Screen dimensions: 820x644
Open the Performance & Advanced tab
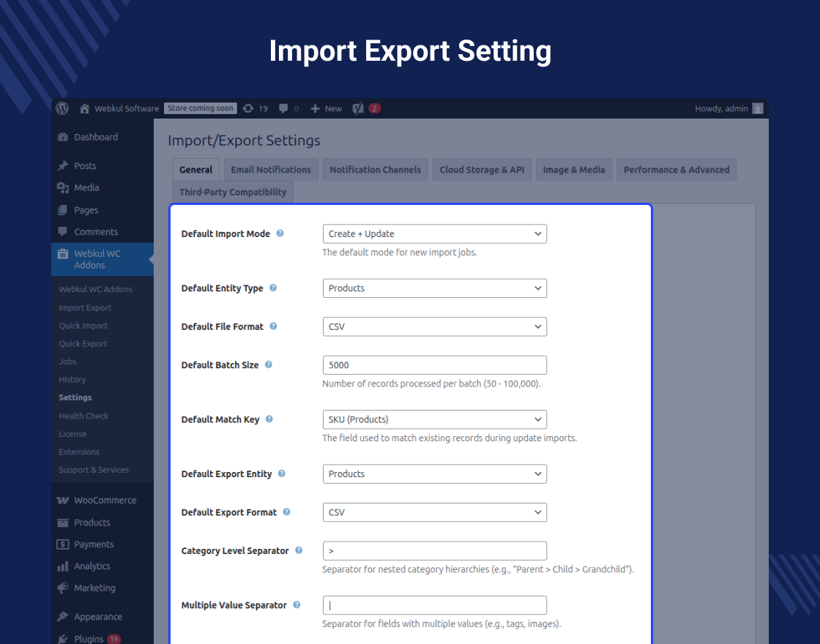point(676,169)
